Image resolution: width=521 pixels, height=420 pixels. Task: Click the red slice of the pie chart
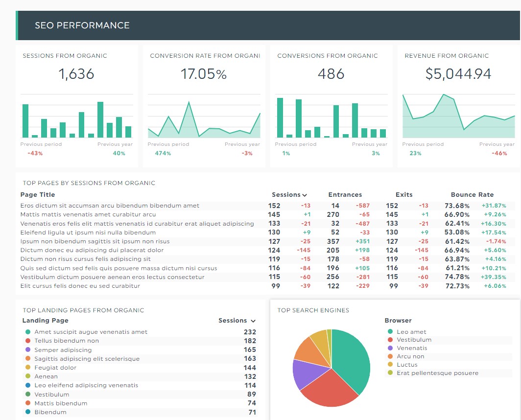(329, 389)
